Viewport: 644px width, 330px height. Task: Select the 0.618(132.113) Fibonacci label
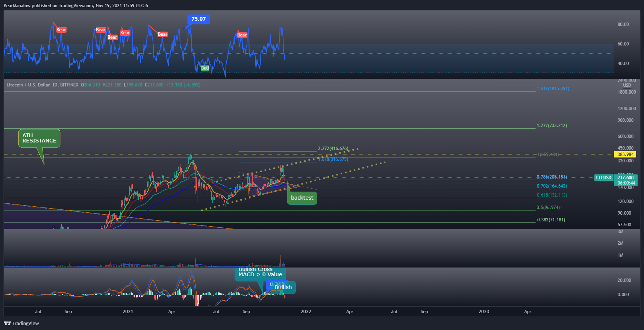[x=552, y=195]
